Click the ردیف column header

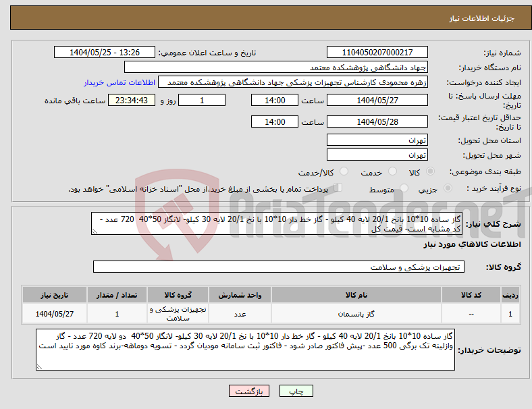(x=510, y=295)
